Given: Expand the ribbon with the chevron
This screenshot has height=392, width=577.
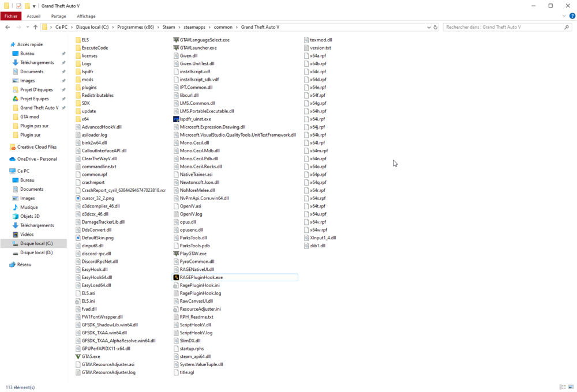Looking at the screenshot, I should (564, 16).
